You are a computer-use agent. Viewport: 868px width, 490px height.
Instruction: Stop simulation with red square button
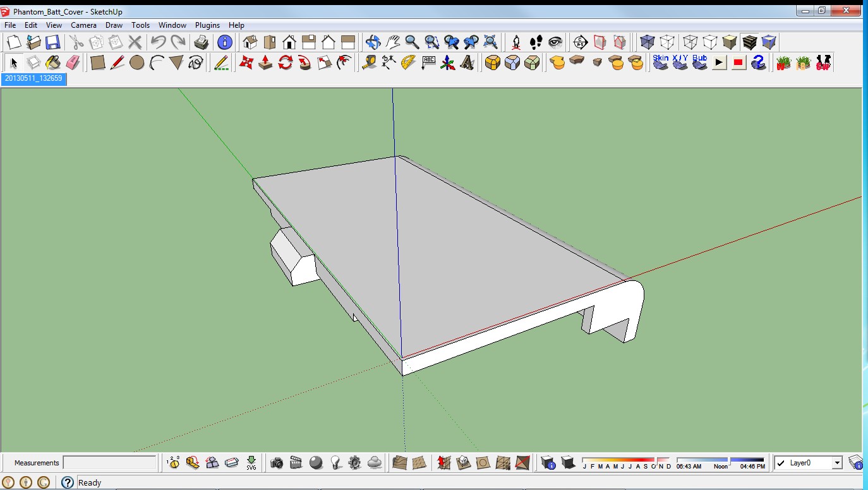[738, 63]
